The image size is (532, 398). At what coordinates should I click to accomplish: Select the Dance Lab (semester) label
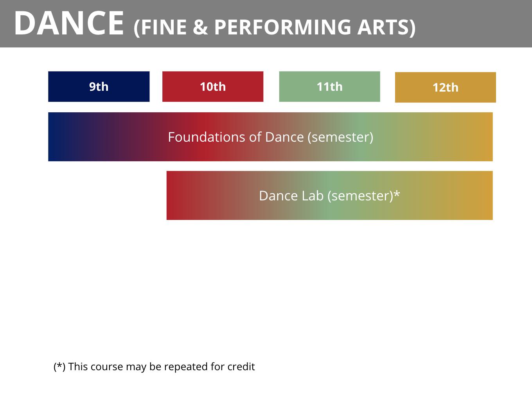[x=326, y=196]
